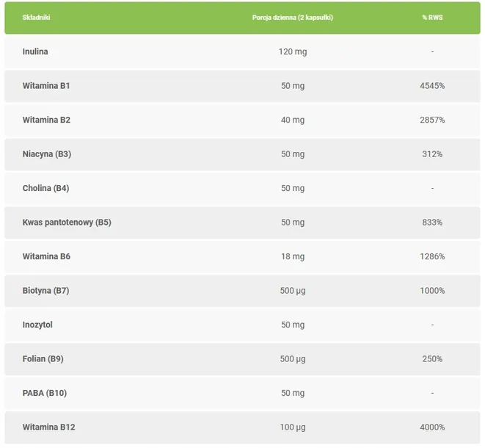Select the PABA (B10) label
The width and height of the screenshot is (485, 448).
coord(45,393)
